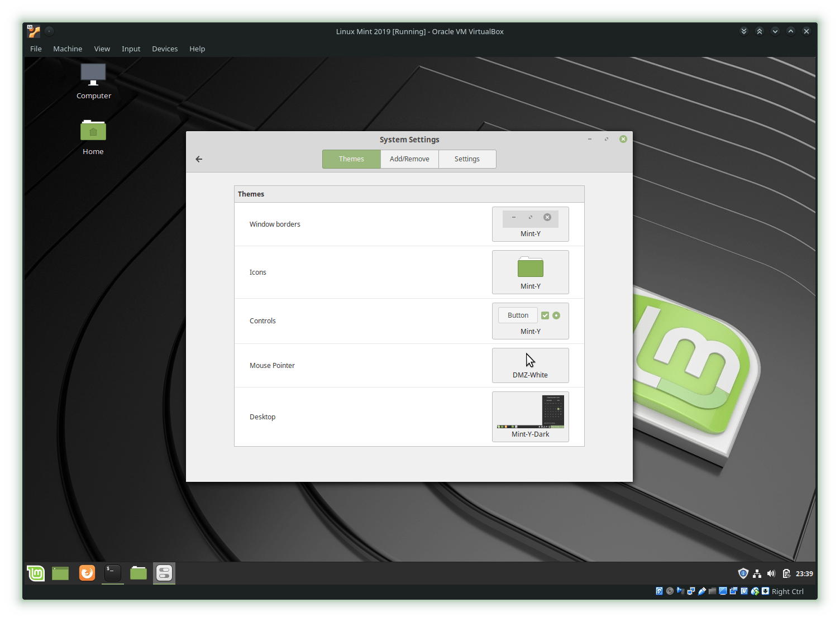
Task: Open the DMZ-White mouse pointer selector
Action: click(530, 365)
